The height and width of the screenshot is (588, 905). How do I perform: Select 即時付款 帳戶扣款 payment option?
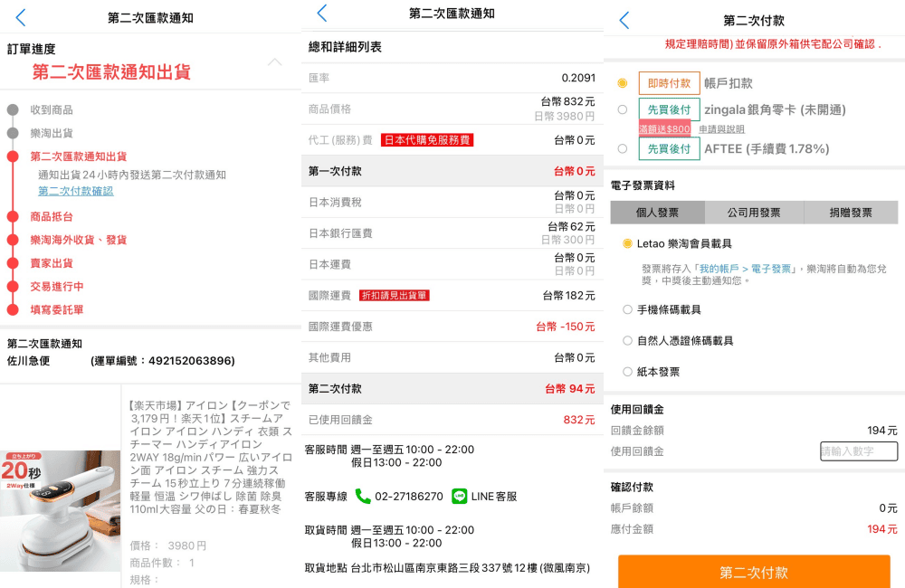(x=623, y=83)
